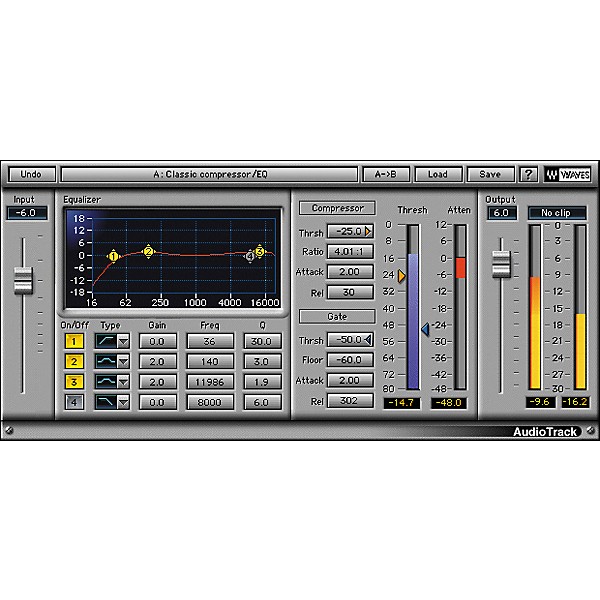This screenshot has width=600, height=600.
Task: Click the Waves logo icon
Action: (x=567, y=174)
